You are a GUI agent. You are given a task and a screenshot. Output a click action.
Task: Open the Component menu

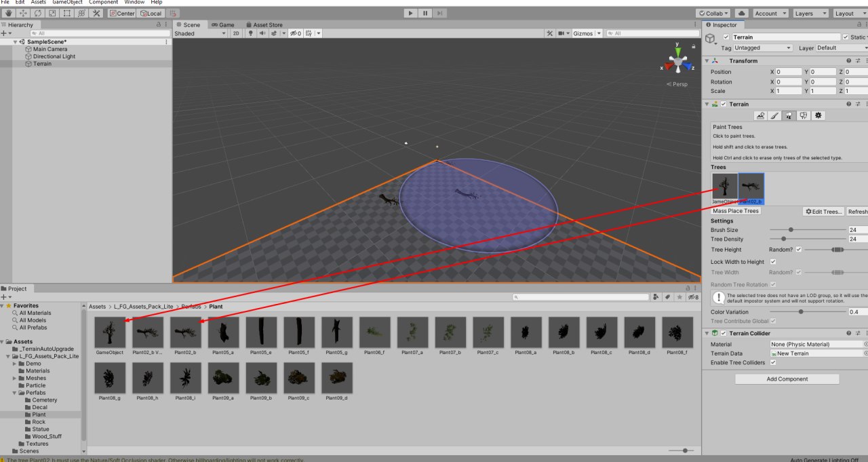pos(104,2)
